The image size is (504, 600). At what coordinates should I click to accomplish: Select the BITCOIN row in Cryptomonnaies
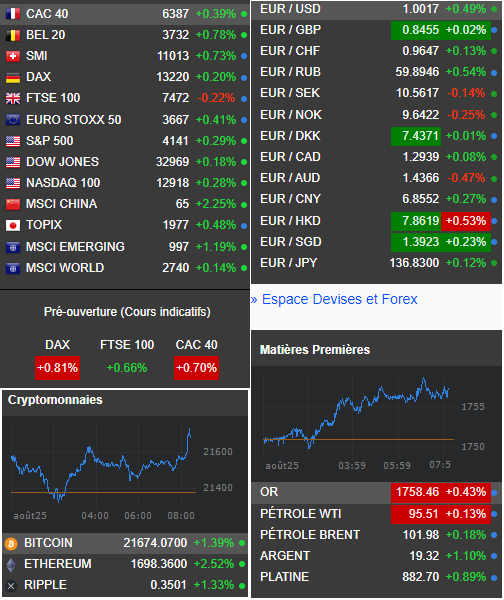pos(125,543)
